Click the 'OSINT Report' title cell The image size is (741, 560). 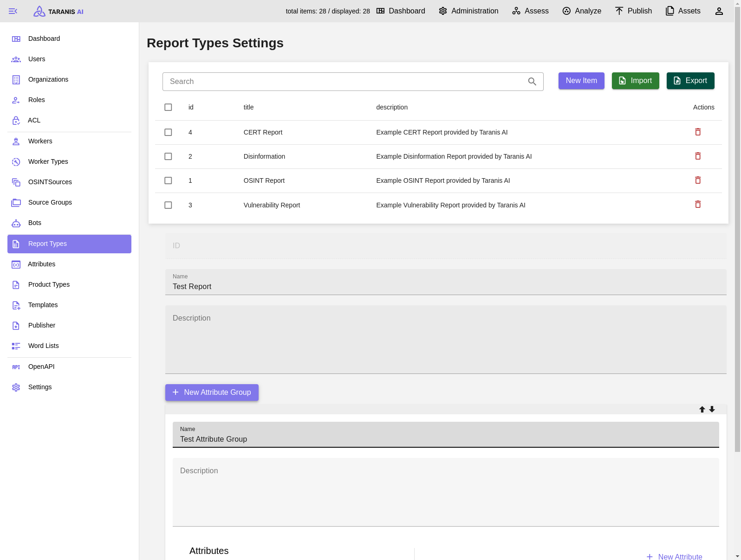click(264, 180)
